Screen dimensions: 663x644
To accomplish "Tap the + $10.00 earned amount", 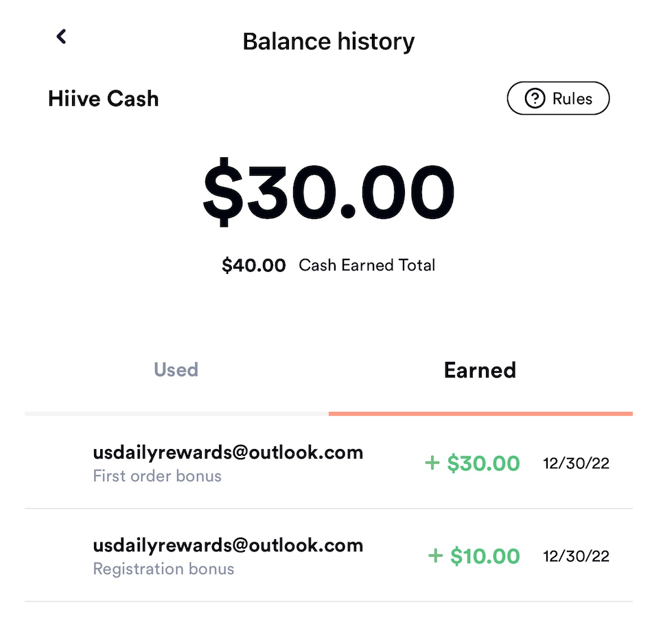I will pyautogui.click(x=474, y=556).
